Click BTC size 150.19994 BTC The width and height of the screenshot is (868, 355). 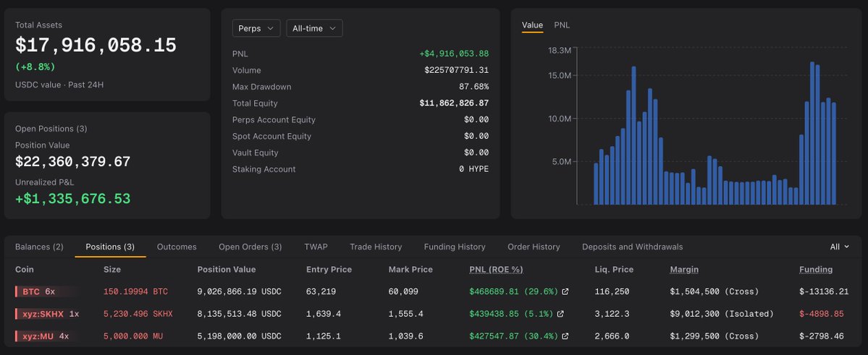pos(135,291)
